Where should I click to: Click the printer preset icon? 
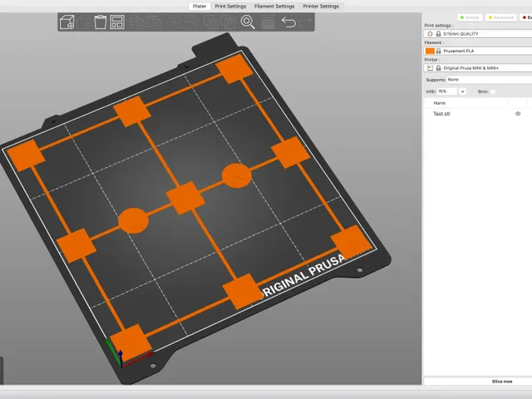coord(430,68)
